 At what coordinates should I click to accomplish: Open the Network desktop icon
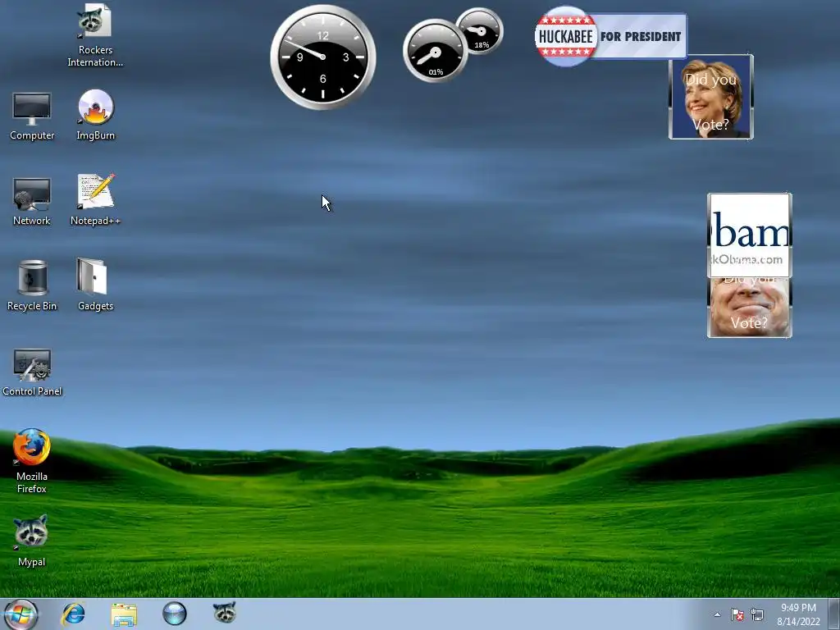[32, 202]
